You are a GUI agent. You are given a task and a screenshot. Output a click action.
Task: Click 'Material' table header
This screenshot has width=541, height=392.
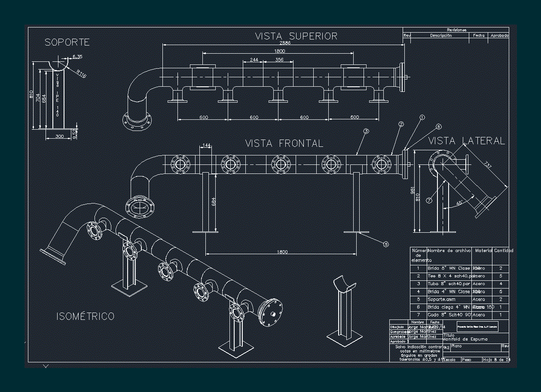click(x=483, y=250)
